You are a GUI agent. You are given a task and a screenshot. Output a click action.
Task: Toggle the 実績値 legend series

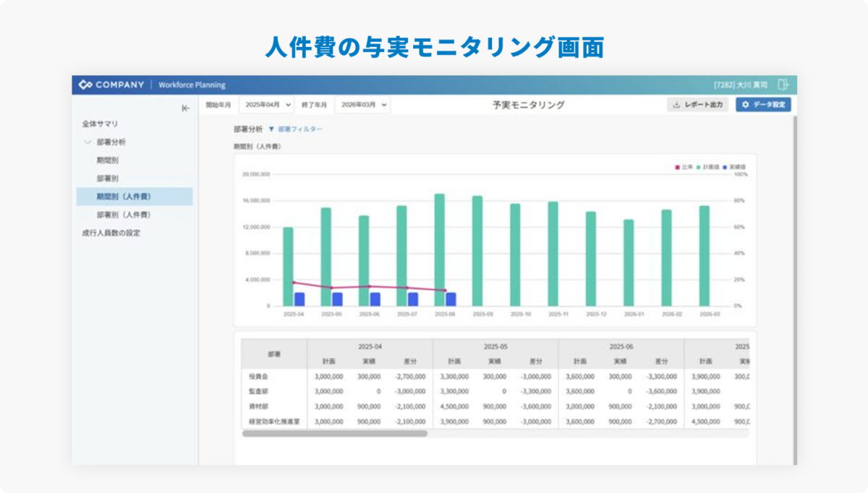pos(733,167)
